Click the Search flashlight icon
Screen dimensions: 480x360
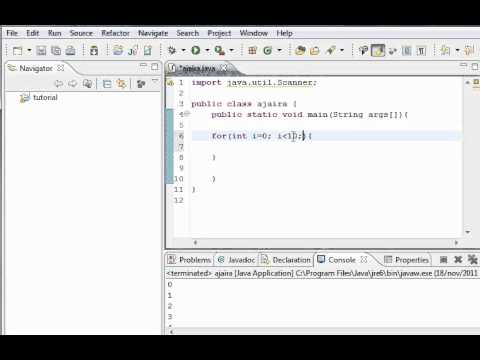pos(331,51)
